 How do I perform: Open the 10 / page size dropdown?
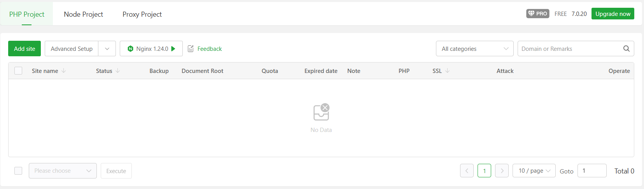tap(534, 171)
